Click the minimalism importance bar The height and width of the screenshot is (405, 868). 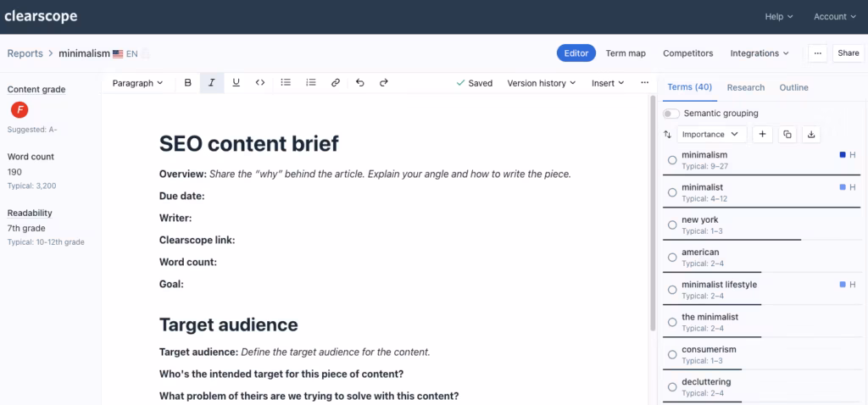coord(761,175)
